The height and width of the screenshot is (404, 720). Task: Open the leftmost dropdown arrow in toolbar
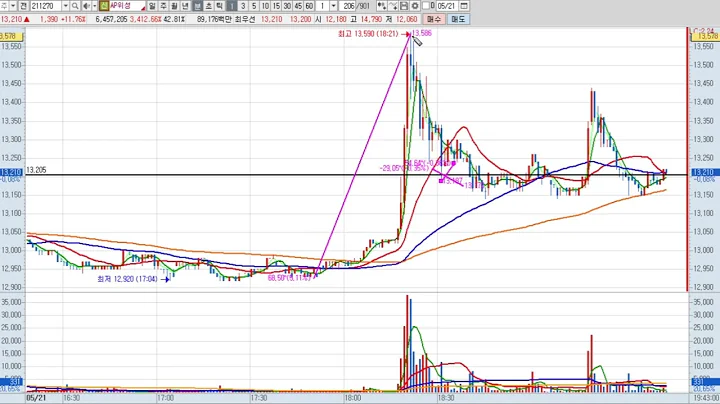(13, 6)
